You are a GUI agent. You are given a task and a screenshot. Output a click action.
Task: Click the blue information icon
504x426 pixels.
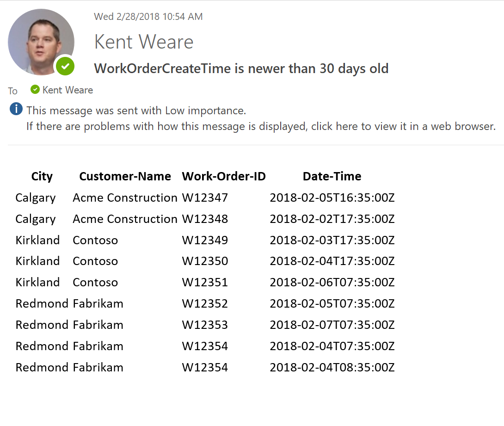(x=16, y=110)
